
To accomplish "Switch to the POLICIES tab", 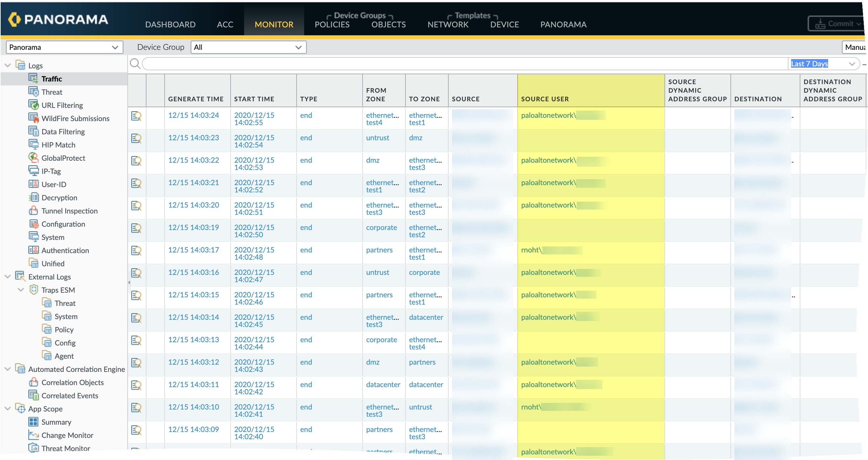I will [332, 24].
